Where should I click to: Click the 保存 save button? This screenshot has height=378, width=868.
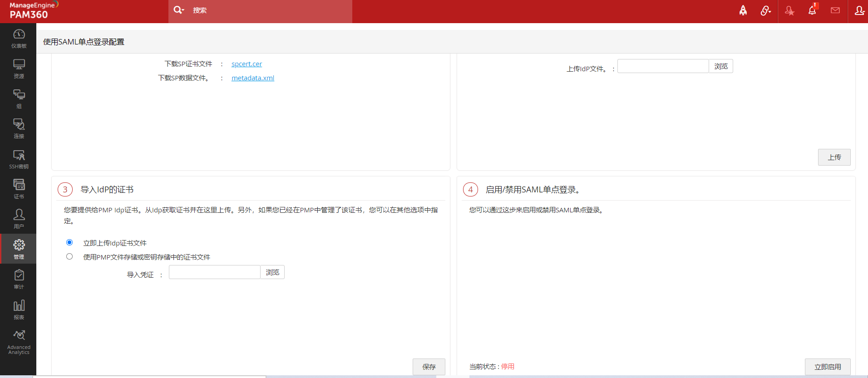[x=429, y=367]
